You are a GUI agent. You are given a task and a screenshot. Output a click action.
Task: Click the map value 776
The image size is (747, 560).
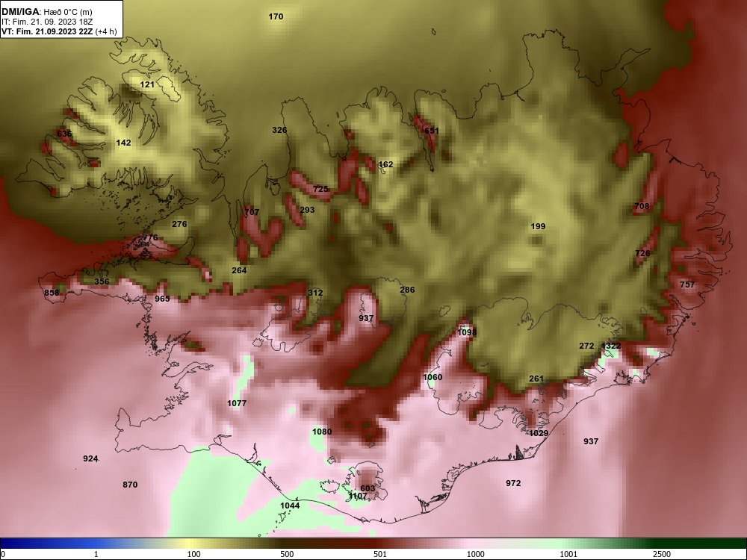coord(149,237)
